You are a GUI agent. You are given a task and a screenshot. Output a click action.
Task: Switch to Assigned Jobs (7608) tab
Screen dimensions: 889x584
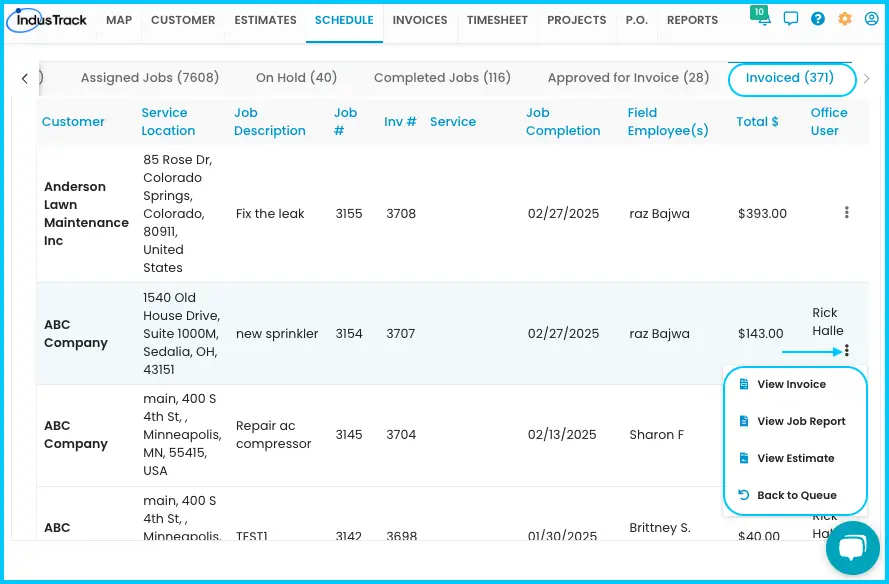150,78
